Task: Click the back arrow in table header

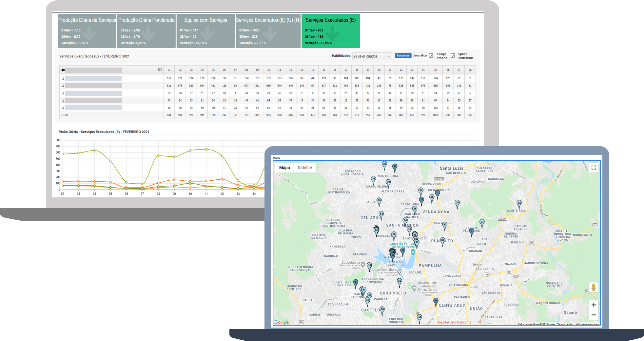Action: tap(63, 70)
